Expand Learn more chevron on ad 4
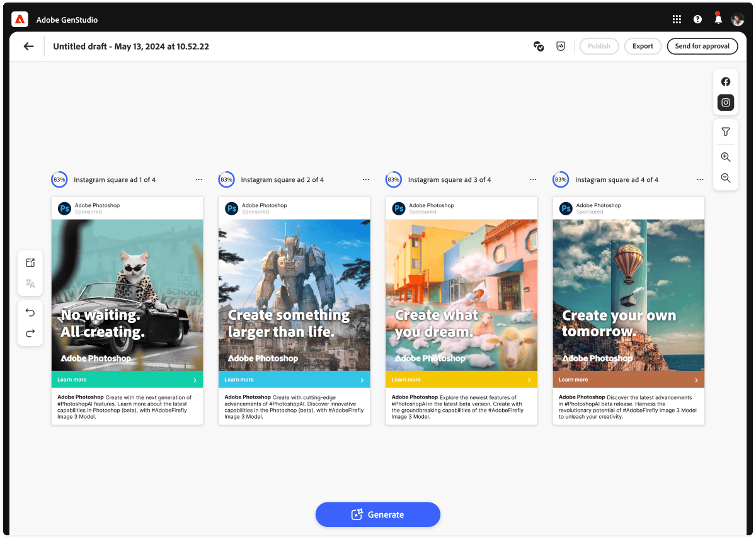This screenshot has width=756, height=539. [696, 380]
